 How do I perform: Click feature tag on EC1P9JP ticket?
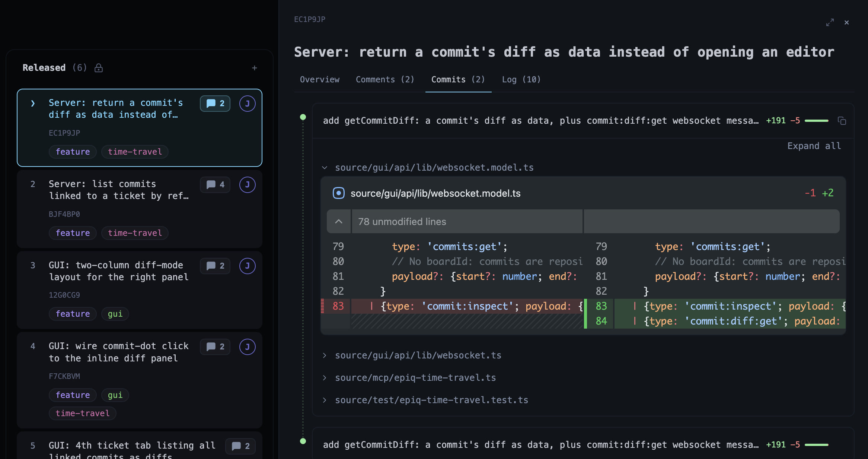coord(73,152)
